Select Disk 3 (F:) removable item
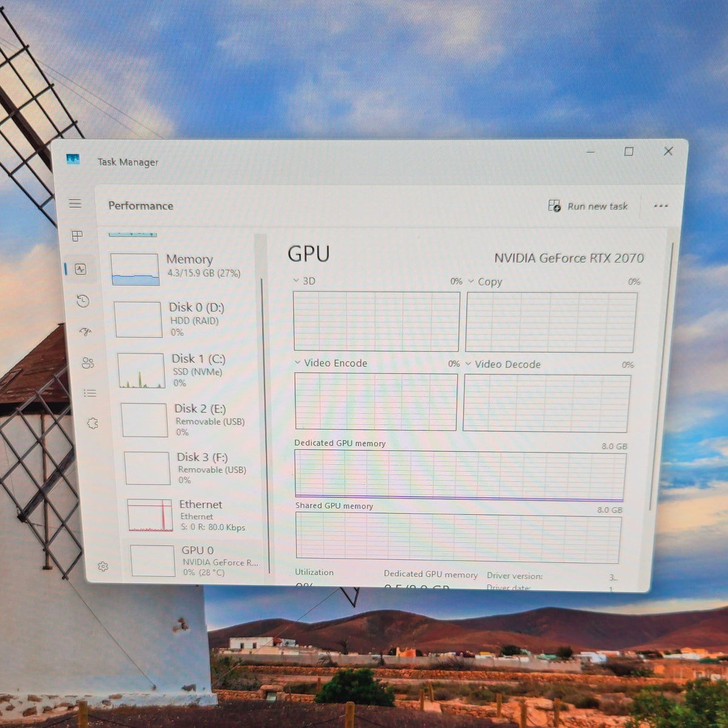728x728 pixels. (x=193, y=468)
